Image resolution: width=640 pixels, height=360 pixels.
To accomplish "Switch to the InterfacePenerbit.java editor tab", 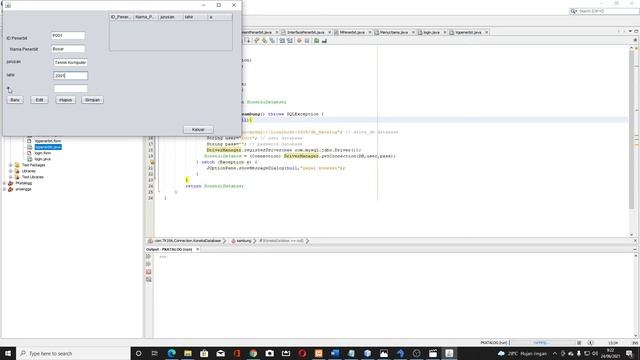I will 305,32.
